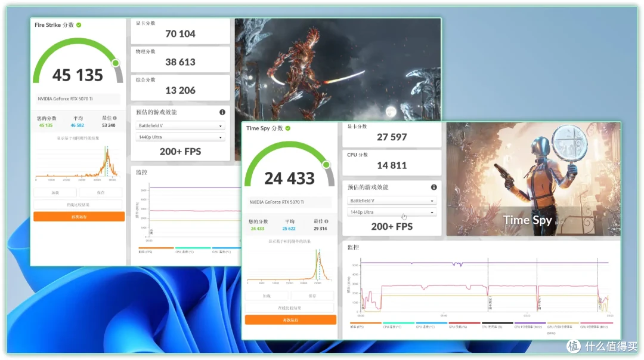The height and width of the screenshot is (360, 644).
Task: Click Fire Strike average score 46 582
Action: point(77,125)
